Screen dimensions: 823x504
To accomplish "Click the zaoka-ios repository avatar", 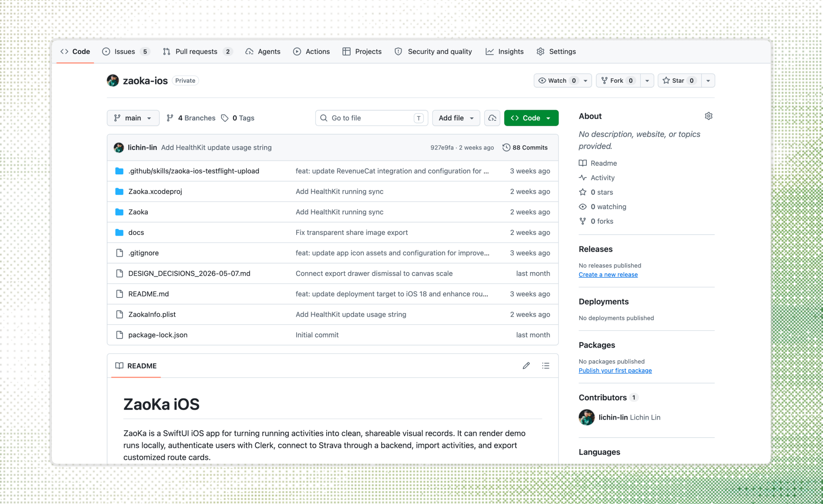I will (113, 81).
